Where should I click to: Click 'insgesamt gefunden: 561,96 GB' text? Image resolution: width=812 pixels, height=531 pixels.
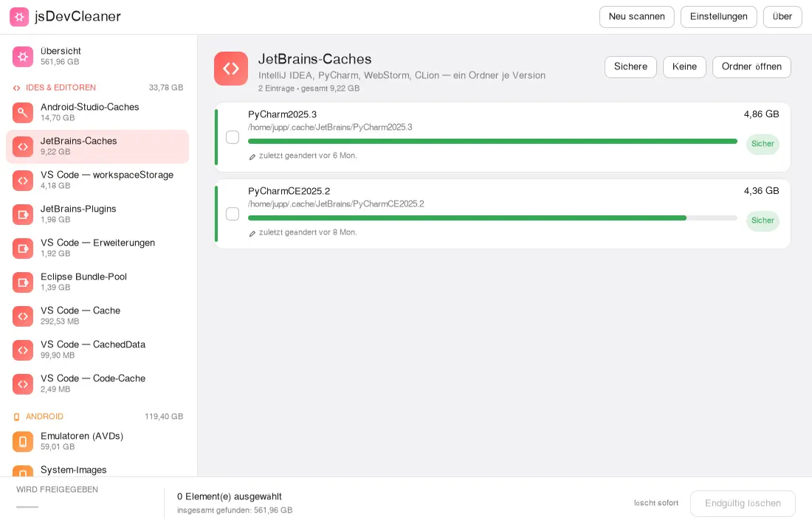(x=235, y=510)
